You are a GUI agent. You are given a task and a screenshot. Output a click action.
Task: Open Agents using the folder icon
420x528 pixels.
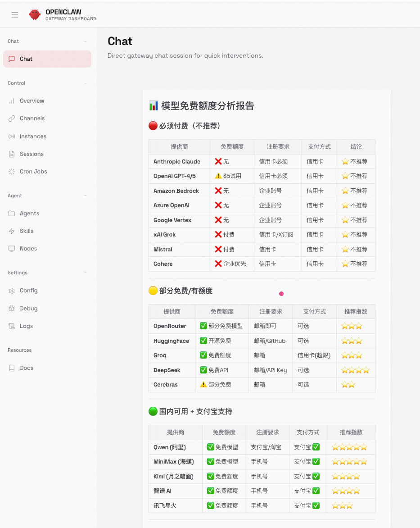click(x=12, y=214)
